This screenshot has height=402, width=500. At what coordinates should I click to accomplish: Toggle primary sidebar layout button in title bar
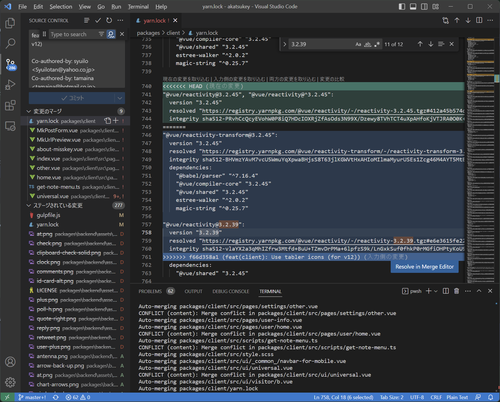coord(402,7)
